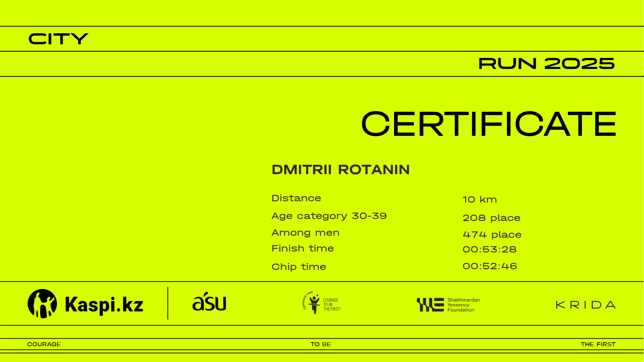Click THE FIRST footer text
This screenshot has height=362, width=644.
[x=598, y=344]
